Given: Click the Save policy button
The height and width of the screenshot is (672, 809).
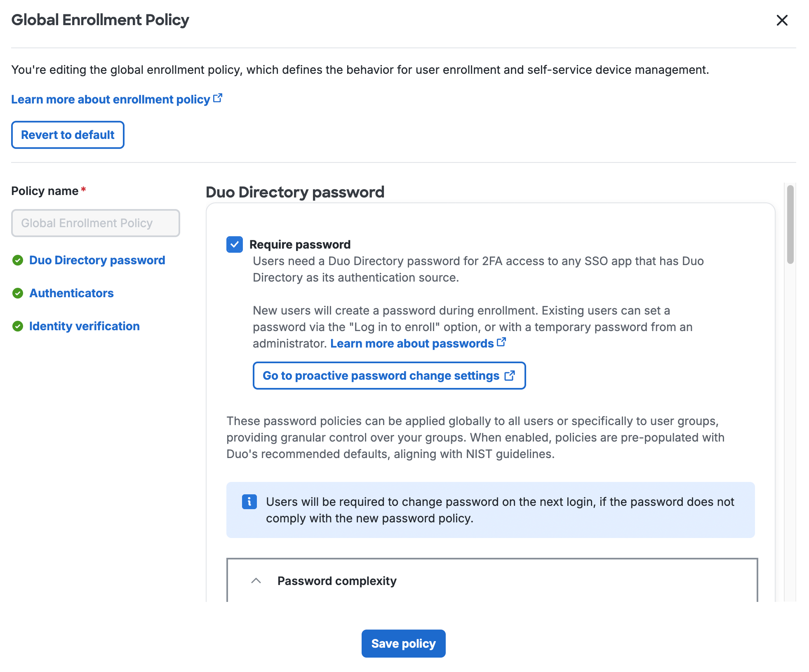Looking at the screenshot, I should [403, 643].
